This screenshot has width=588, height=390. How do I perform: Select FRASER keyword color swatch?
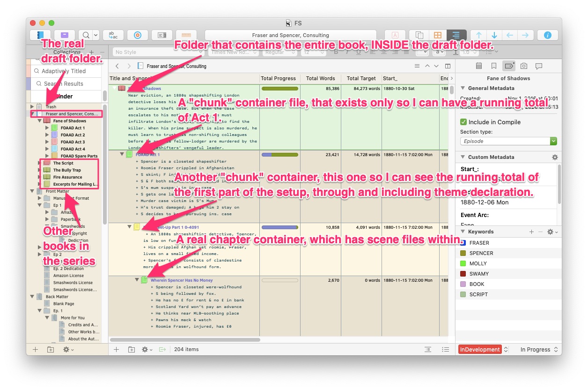[x=463, y=243]
